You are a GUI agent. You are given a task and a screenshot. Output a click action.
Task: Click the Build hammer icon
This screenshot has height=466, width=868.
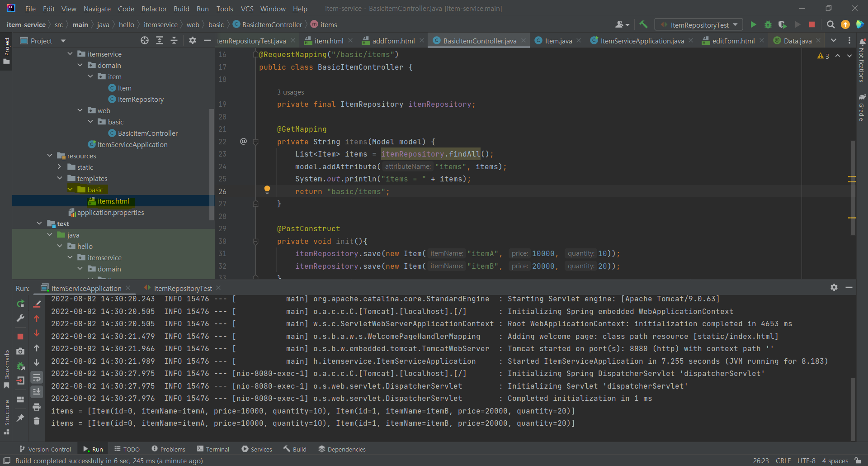tap(643, 25)
